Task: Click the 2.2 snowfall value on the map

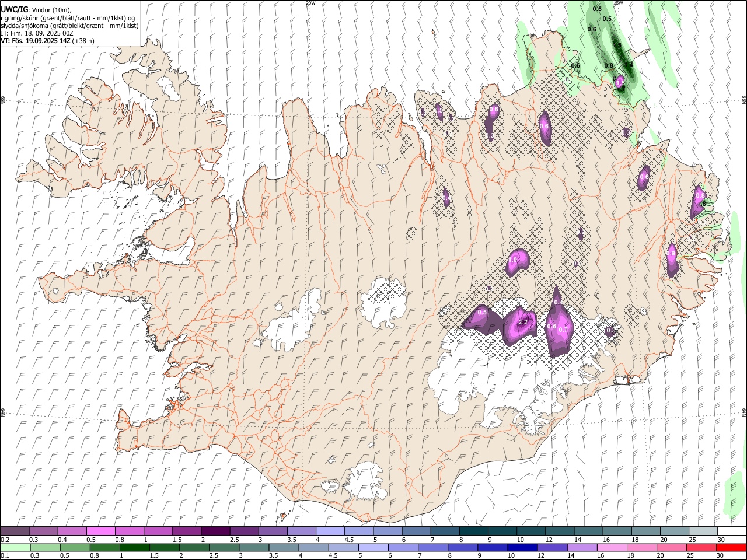Action: [x=523, y=322]
